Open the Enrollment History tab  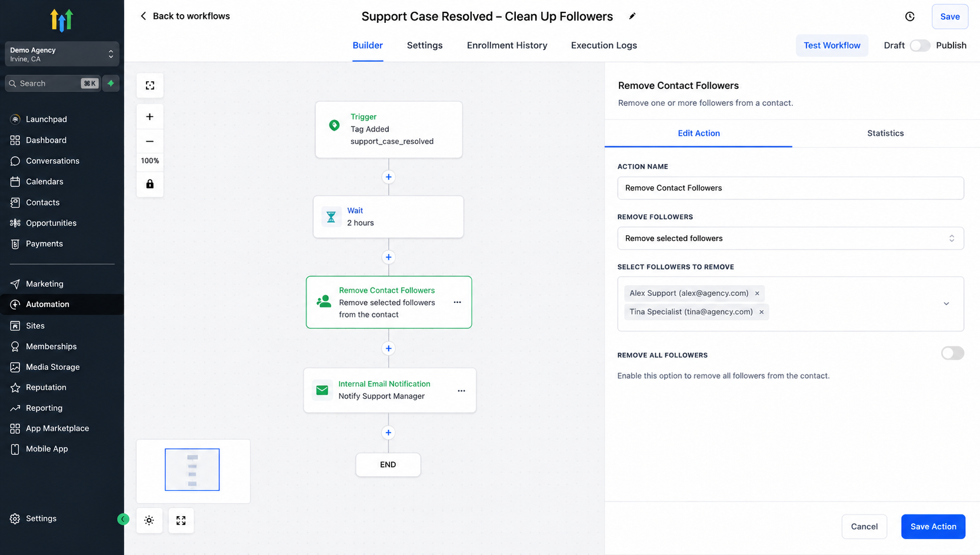(507, 45)
